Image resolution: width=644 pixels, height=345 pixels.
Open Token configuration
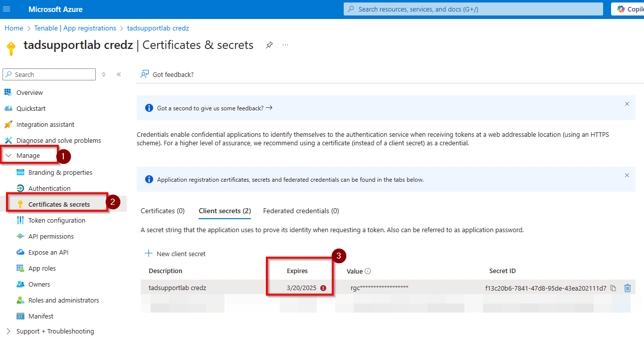pos(57,220)
